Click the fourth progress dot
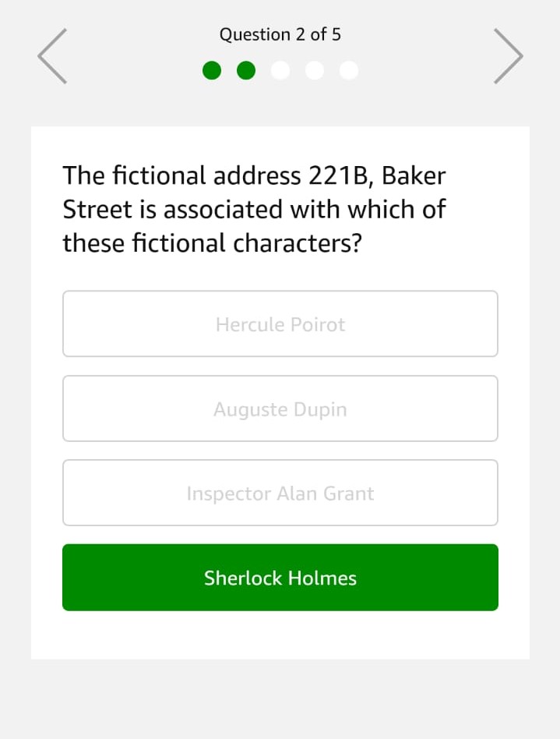560x739 pixels. pos(315,71)
